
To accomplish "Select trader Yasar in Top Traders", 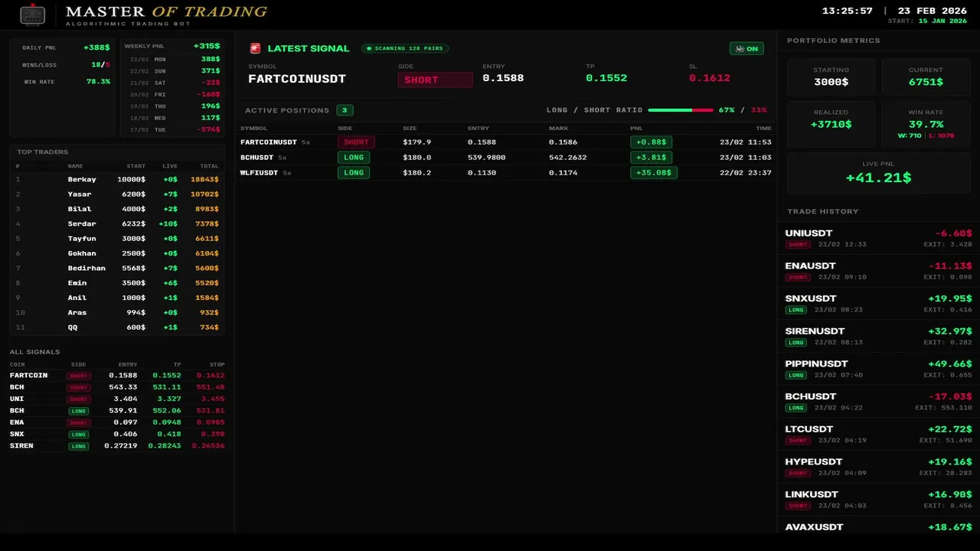I will [117, 194].
